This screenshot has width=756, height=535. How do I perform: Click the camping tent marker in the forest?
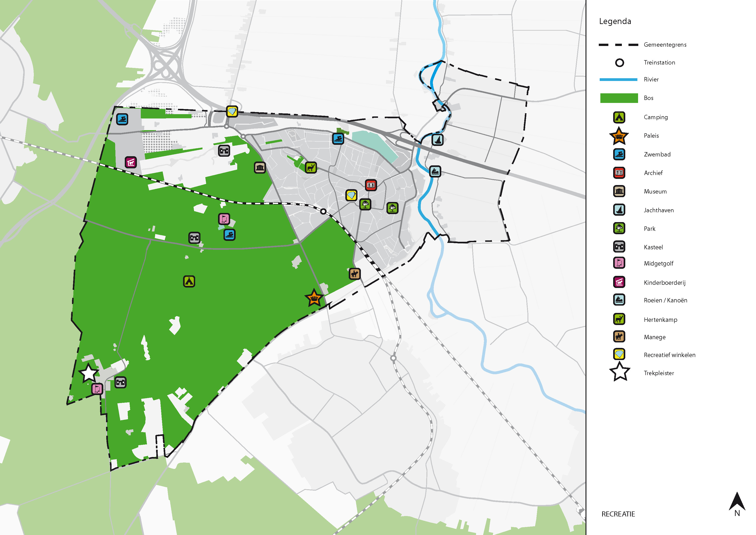click(x=189, y=281)
